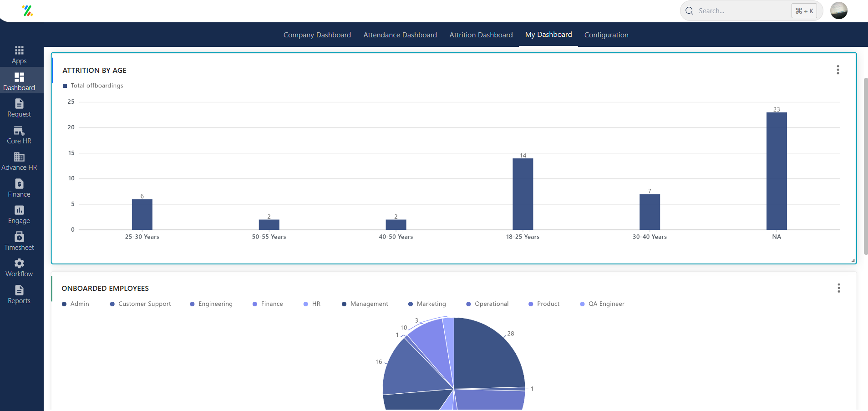Click the 18-25 Years axis label
868x411 pixels.
click(x=523, y=237)
